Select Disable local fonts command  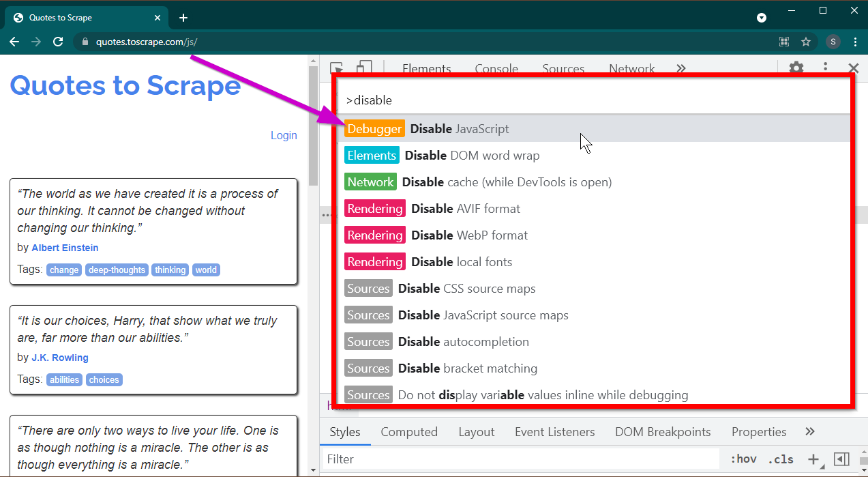tap(595, 262)
